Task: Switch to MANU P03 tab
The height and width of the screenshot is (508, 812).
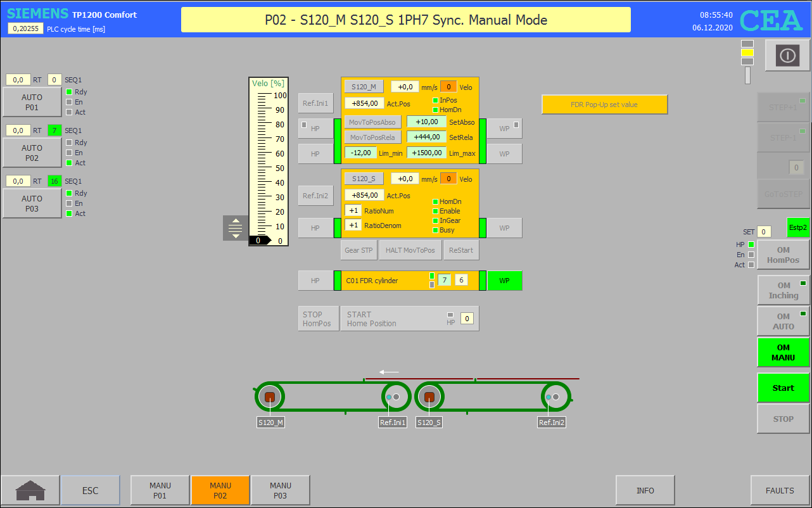Action: pyautogui.click(x=280, y=490)
